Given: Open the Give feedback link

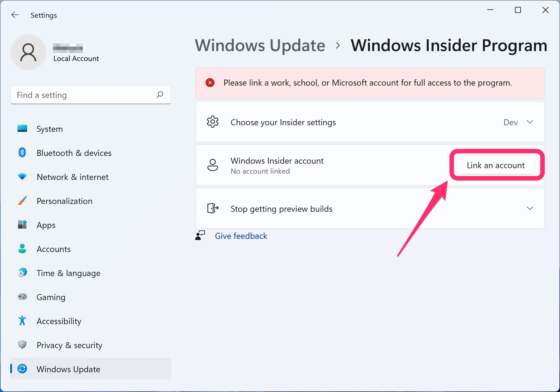Looking at the screenshot, I should [x=241, y=236].
